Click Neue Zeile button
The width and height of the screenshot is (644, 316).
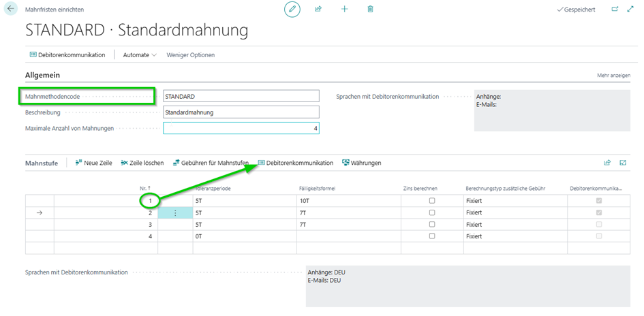tap(93, 163)
